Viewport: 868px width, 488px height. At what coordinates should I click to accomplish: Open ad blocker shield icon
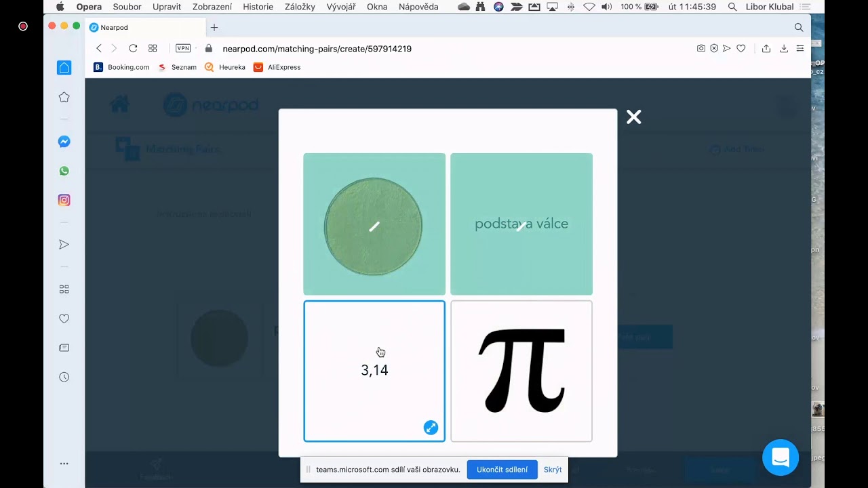point(714,48)
